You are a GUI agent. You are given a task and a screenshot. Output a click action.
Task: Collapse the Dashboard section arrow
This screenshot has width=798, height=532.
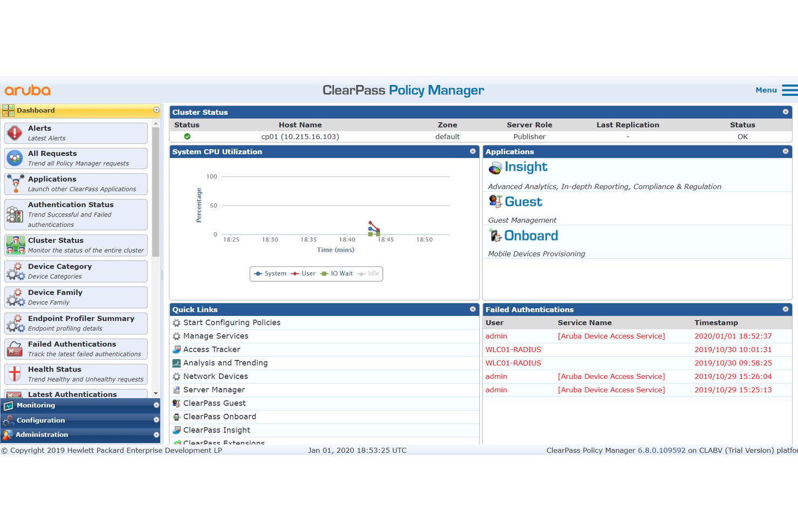click(156, 110)
